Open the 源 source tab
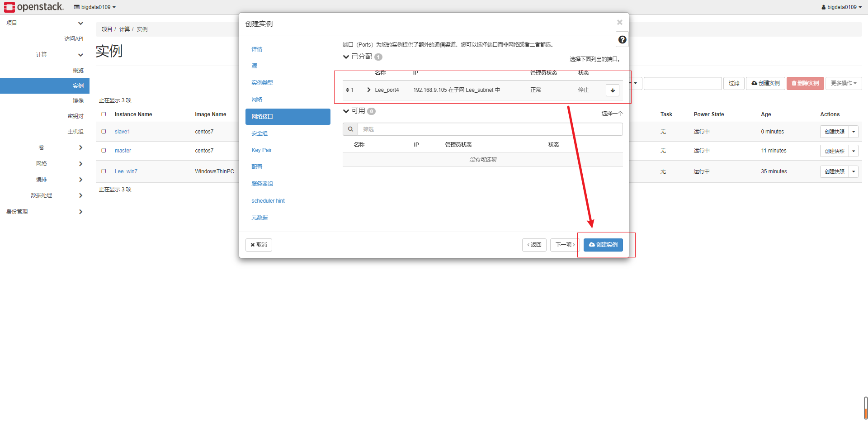Screen dimensions: 868x428 [254, 66]
